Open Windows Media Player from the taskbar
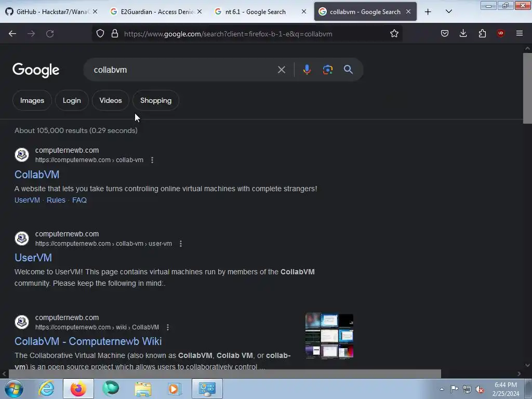This screenshot has height=399, width=532. 175,389
